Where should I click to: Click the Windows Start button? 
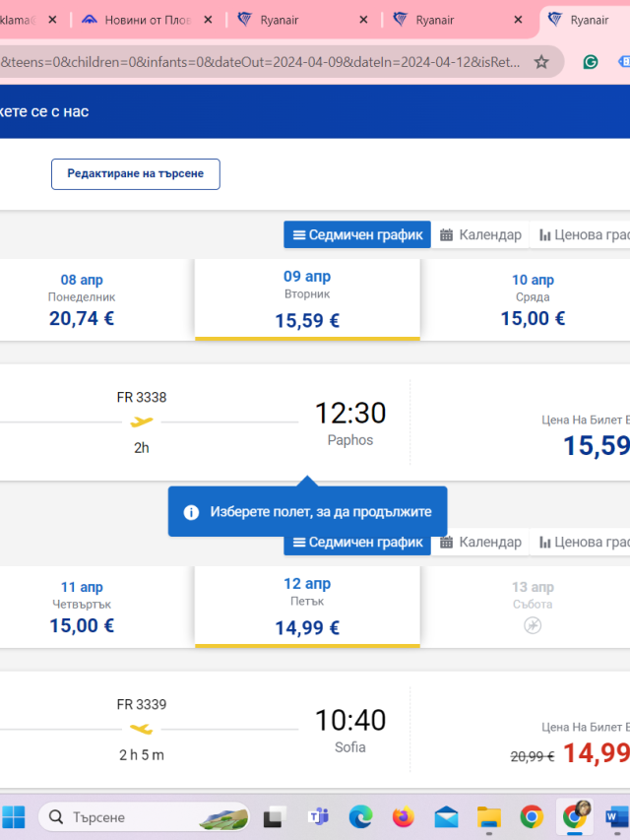[x=14, y=817]
